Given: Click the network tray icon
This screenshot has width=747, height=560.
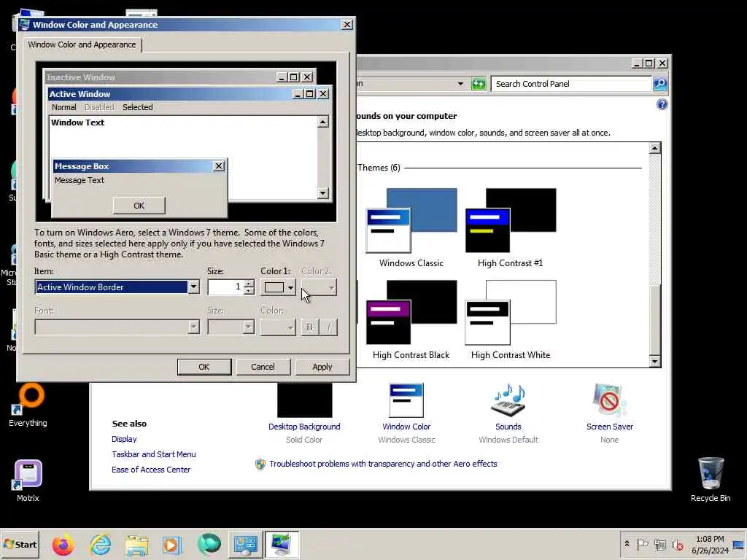Looking at the screenshot, I should tap(659, 544).
